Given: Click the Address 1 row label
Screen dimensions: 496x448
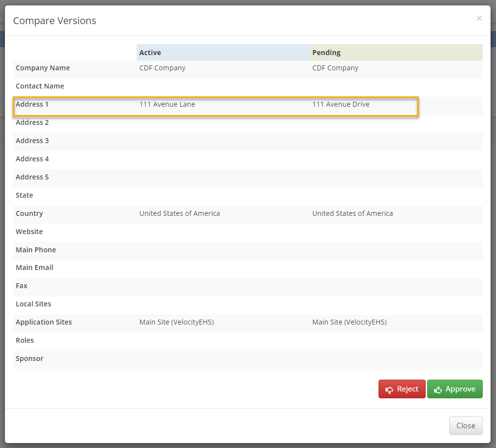Looking at the screenshot, I should pos(32,104).
